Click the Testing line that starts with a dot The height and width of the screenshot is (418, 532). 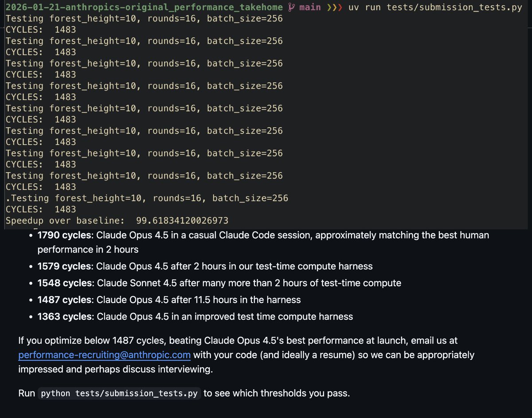146,198
